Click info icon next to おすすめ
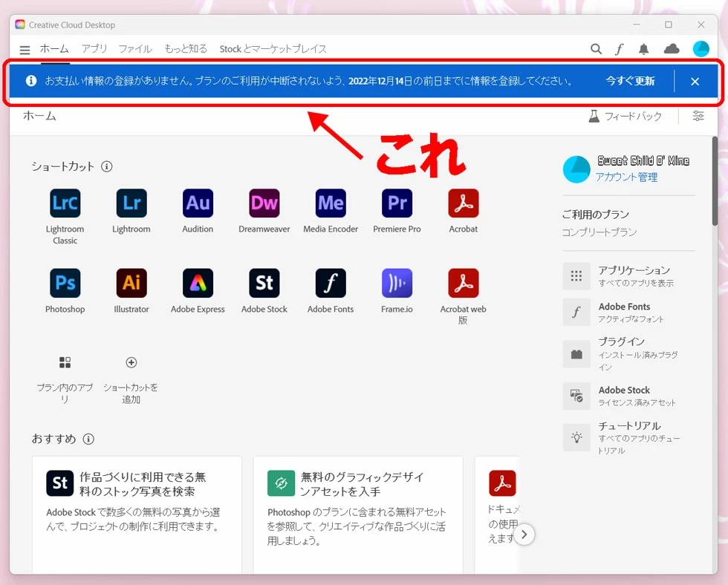 88,439
